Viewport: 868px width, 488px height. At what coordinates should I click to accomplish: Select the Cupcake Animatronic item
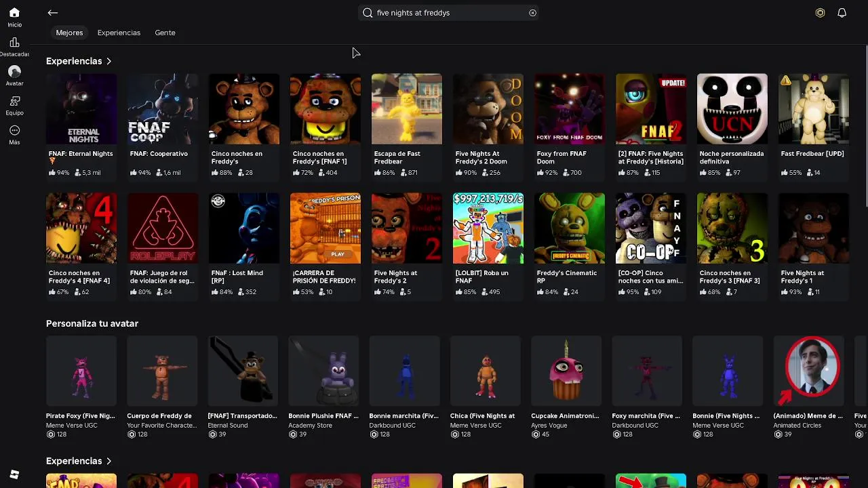566,371
